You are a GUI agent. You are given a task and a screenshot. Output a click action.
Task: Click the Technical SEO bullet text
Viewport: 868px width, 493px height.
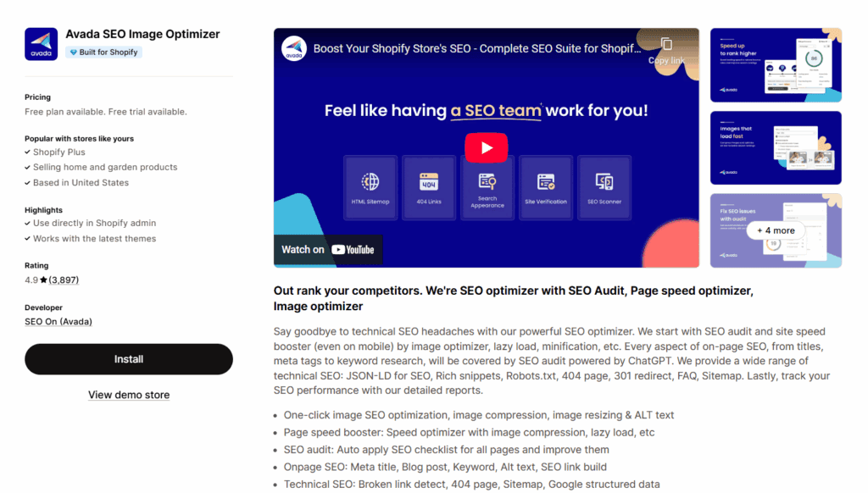(x=471, y=485)
